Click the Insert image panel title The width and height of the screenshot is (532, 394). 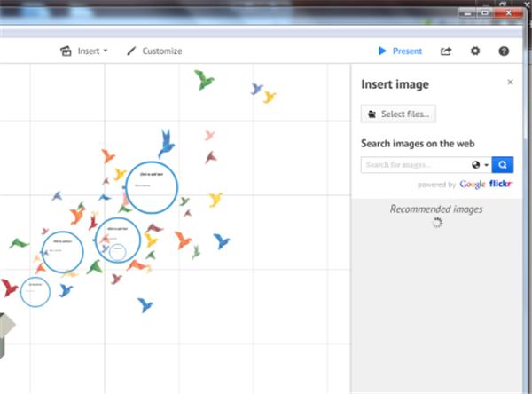coord(395,84)
